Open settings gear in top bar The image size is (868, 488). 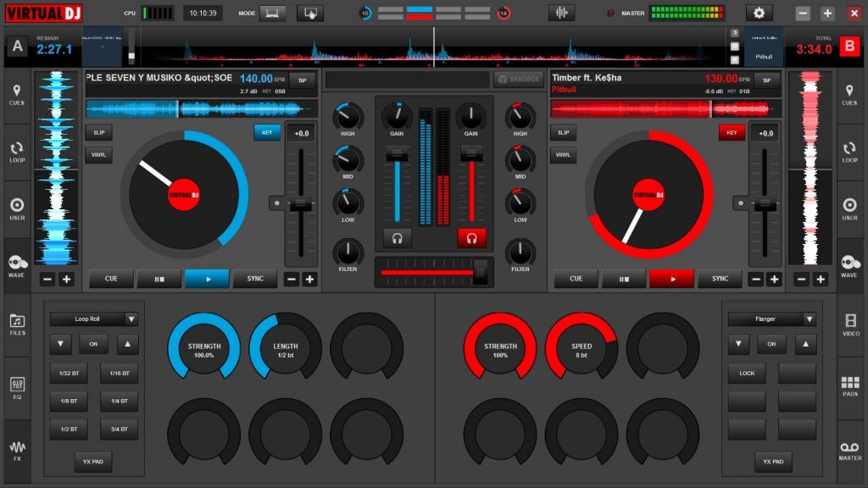click(759, 13)
